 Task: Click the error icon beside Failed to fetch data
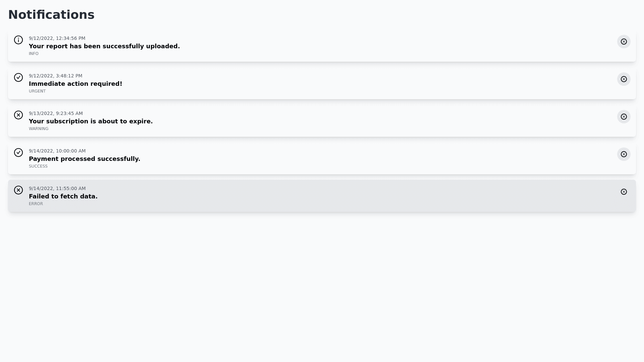click(x=18, y=190)
